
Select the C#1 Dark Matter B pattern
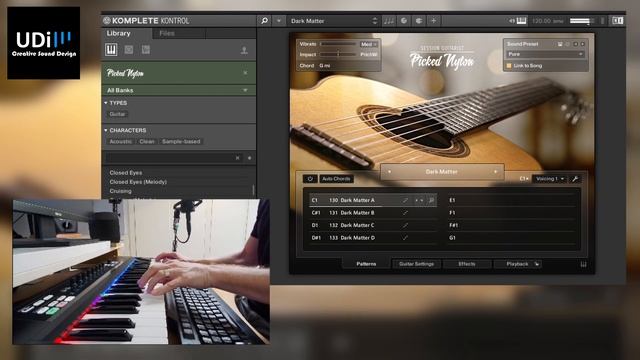click(373, 213)
